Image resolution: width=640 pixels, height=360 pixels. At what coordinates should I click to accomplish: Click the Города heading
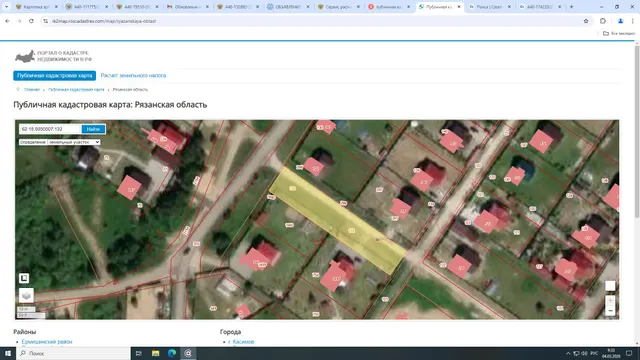point(230,332)
